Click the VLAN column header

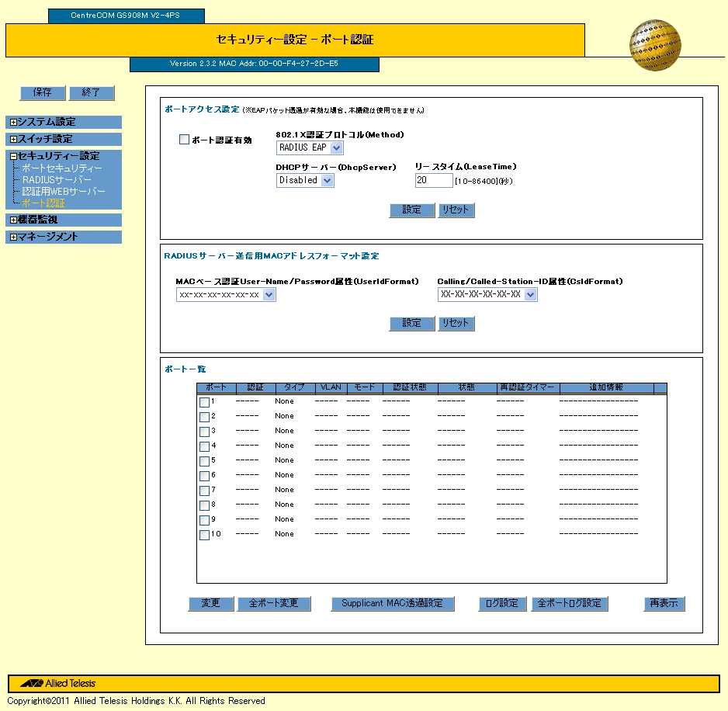pos(331,387)
